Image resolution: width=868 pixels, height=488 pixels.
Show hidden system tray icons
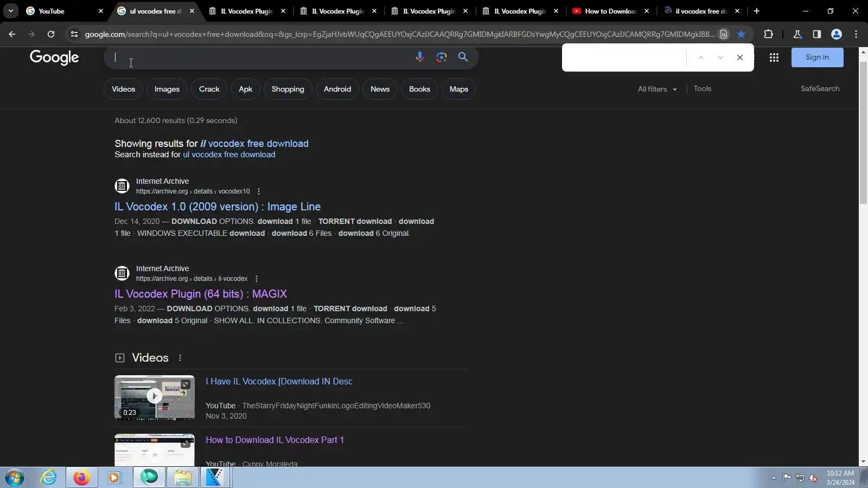click(774, 478)
